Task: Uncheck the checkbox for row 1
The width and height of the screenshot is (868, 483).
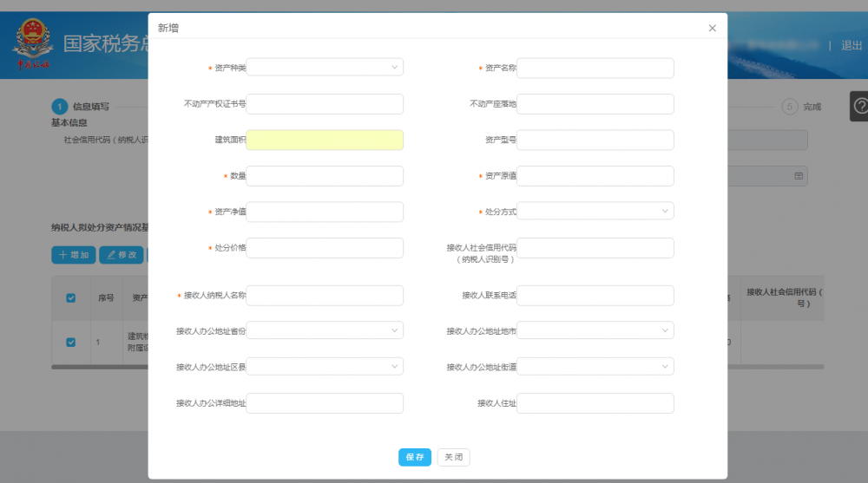Action: (71, 342)
